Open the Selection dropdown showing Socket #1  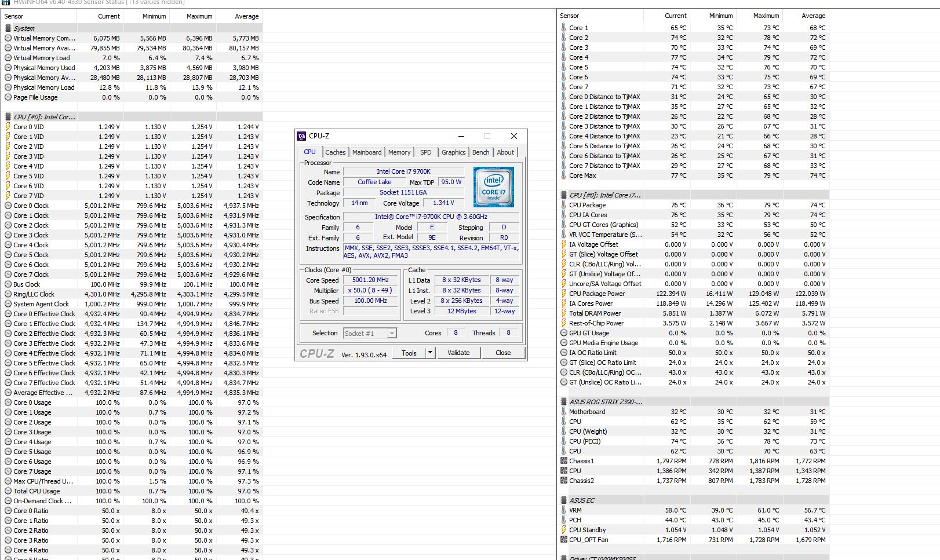click(x=370, y=334)
